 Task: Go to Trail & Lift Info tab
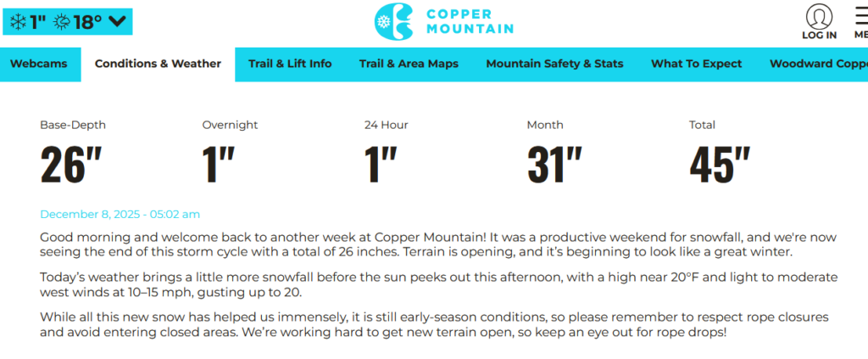290,64
